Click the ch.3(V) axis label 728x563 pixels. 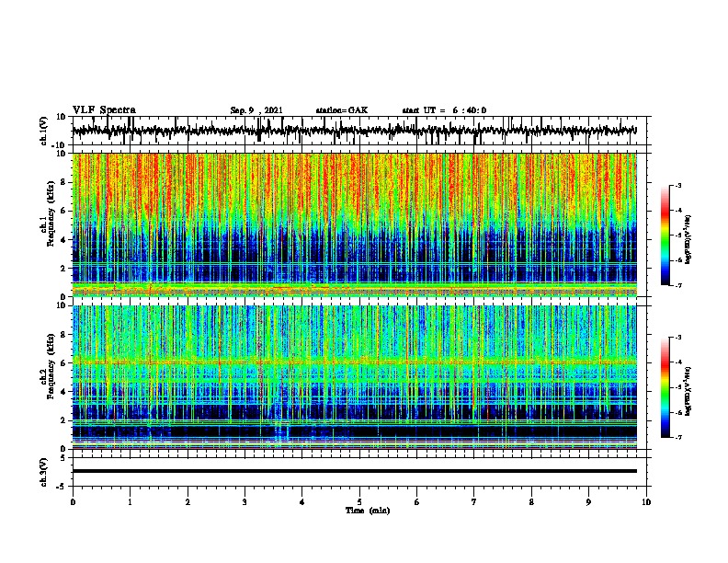(x=44, y=472)
